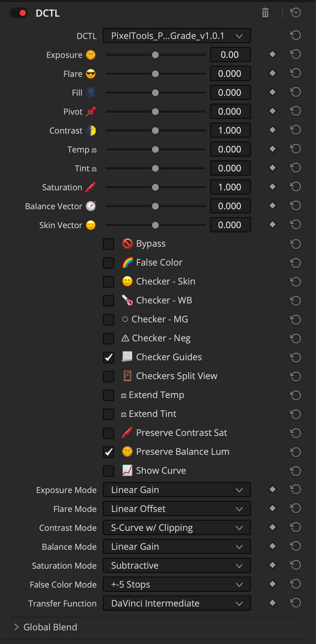Delete the DCTL effect with trash icon

coord(265,13)
